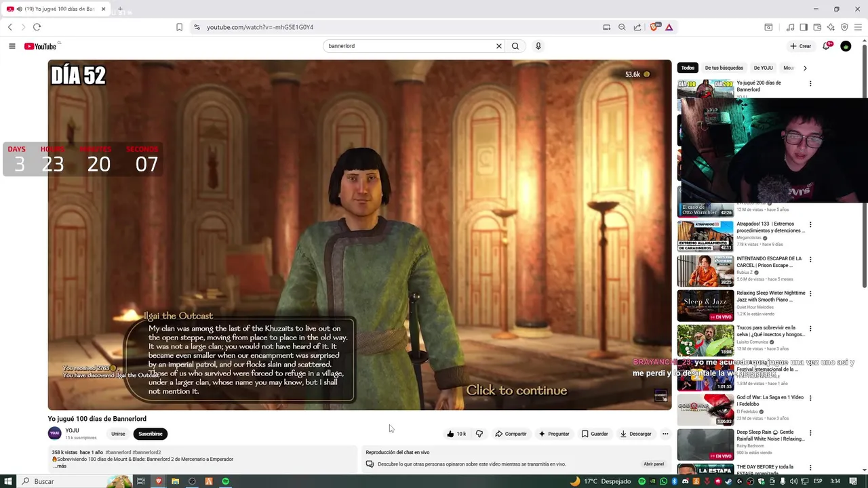This screenshot has height=488, width=868.
Task: Open the YouTube notifications bell
Action: click(x=826, y=46)
